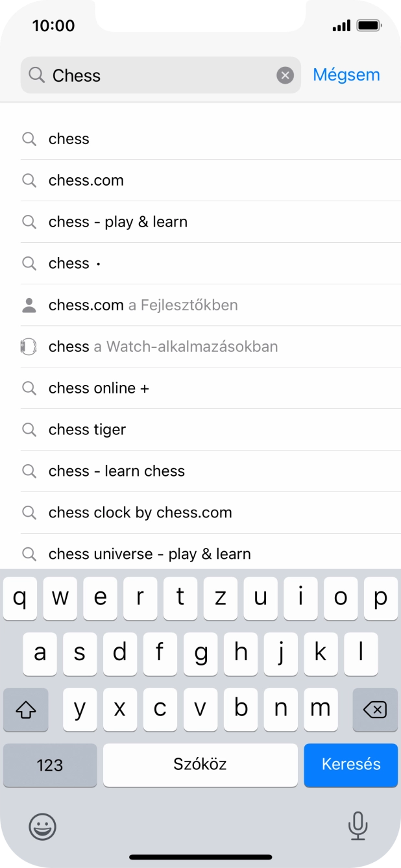Switch to the 123 numeric keyboard
Image resolution: width=401 pixels, height=868 pixels.
(x=50, y=765)
